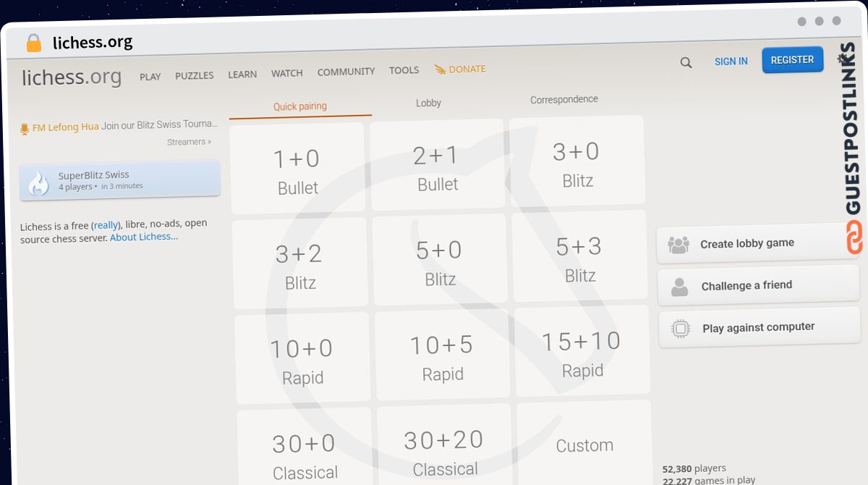This screenshot has height=485, width=868.
Task: Click the person icon on Challenge a friend
Action: click(680, 287)
